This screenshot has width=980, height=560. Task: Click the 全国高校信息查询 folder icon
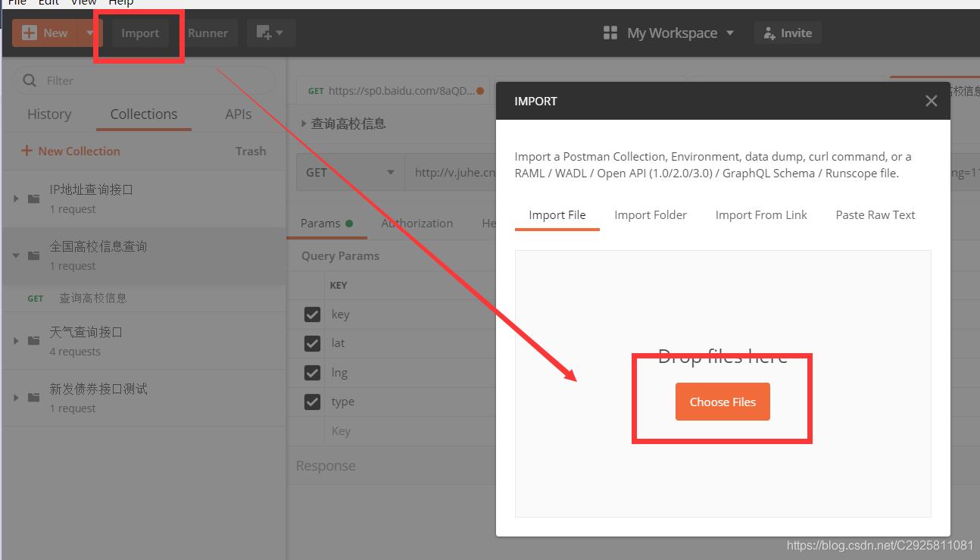coord(34,255)
